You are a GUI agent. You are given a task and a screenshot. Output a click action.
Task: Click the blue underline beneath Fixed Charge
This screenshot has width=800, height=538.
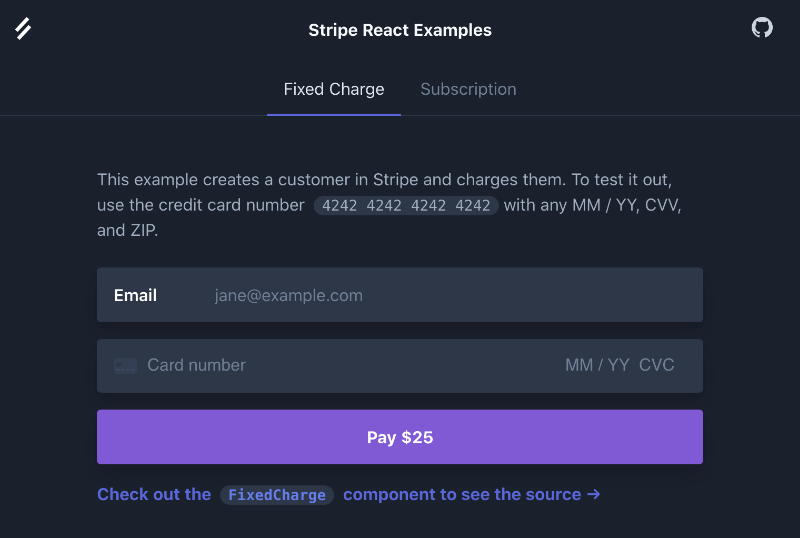(x=334, y=115)
